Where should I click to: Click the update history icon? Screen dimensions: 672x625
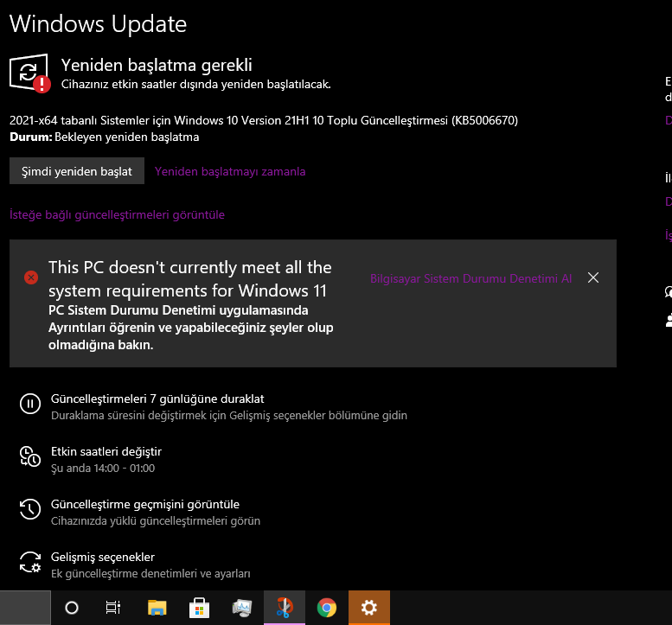[x=30, y=509]
